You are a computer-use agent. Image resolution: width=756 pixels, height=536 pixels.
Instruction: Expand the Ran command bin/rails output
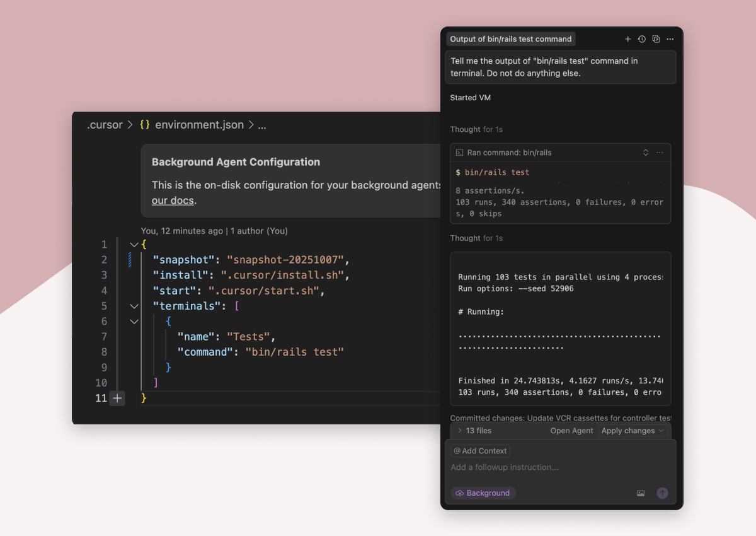point(645,152)
